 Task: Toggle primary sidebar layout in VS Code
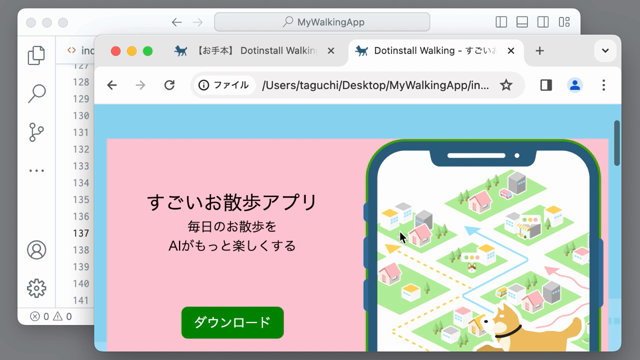(501, 22)
